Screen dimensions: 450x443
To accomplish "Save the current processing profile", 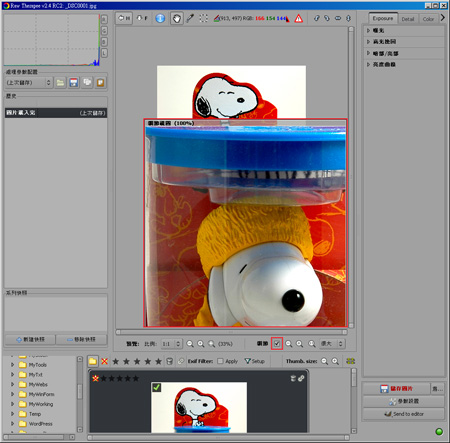I will coord(74,82).
